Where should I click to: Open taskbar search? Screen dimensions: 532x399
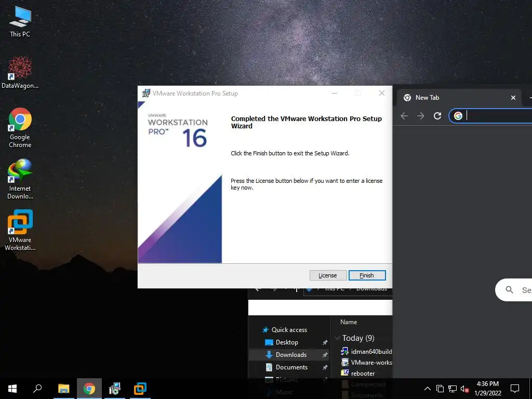[37, 389]
